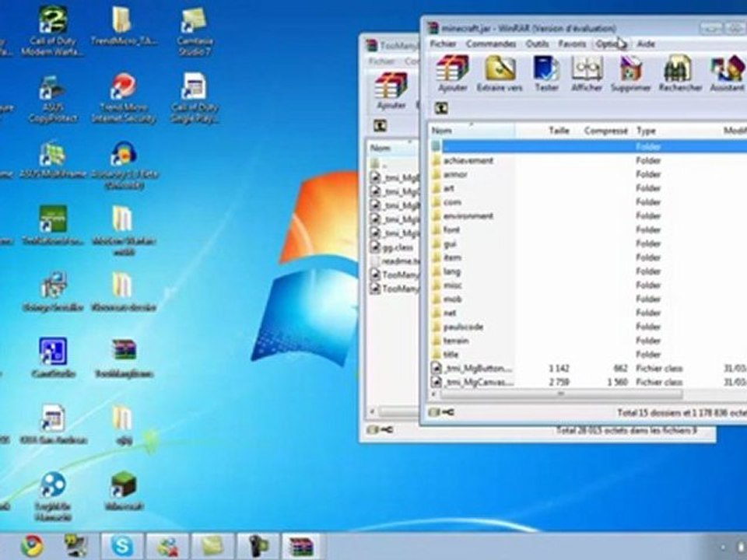Click Ajouter icon in TooMany WinRAR window
Viewport: 747px width, 560px height.
pos(391,91)
